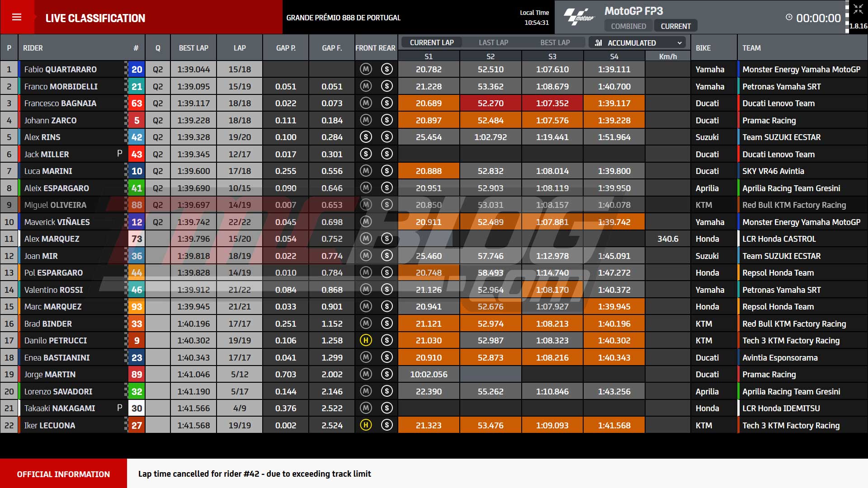Click the accumulated chart icon
868x488 pixels.
click(x=599, y=42)
